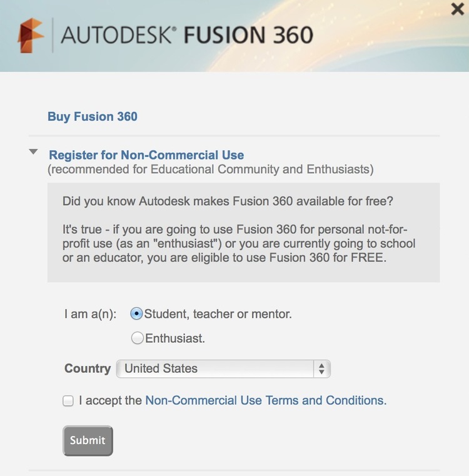Open the Country dropdown
The height and width of the screenshot is (476, 469).
(223, 368)
